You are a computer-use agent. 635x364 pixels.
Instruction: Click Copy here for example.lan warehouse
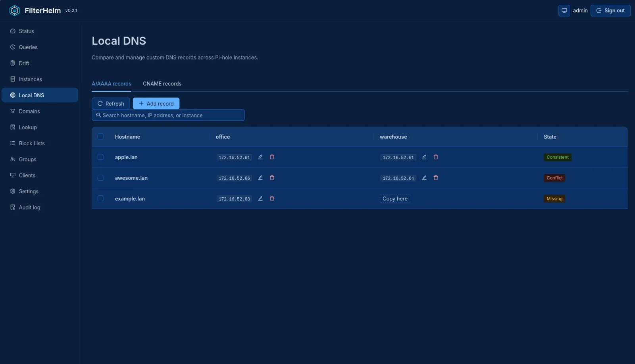coord(395,199)
